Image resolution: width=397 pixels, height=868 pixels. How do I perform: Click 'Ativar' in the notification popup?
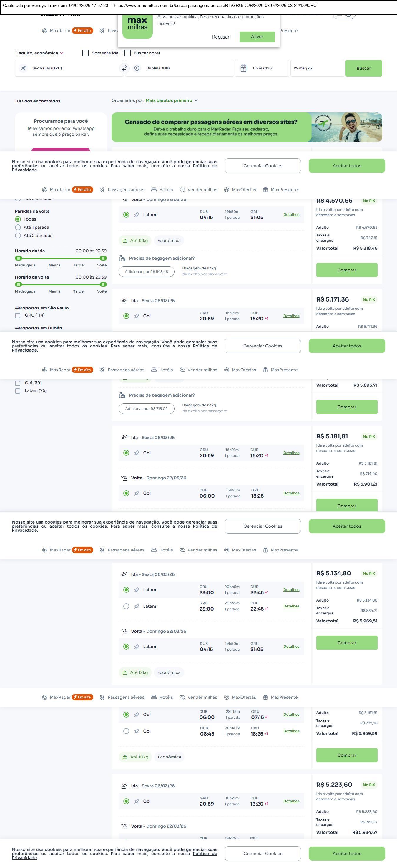click(257, 37)
